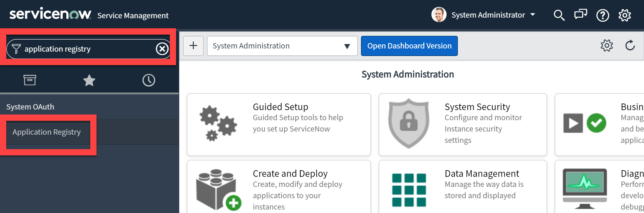This screenshot has height=213, width=644.
Task: Open the System Administrator user menu
Action: click(493, 15)
